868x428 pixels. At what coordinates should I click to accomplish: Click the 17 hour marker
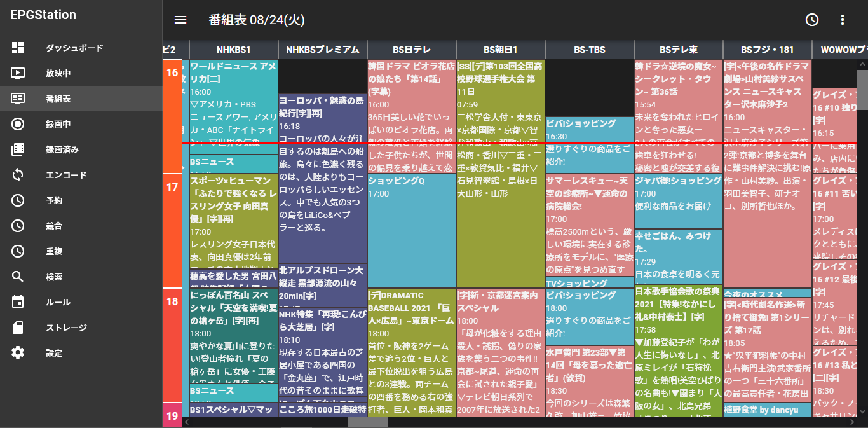point(172,230)
